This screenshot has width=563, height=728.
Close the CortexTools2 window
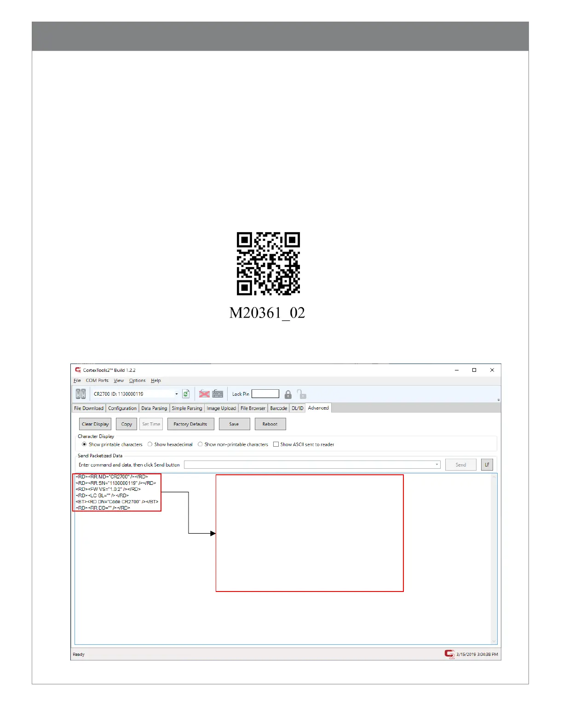click(x=492, y=370)
